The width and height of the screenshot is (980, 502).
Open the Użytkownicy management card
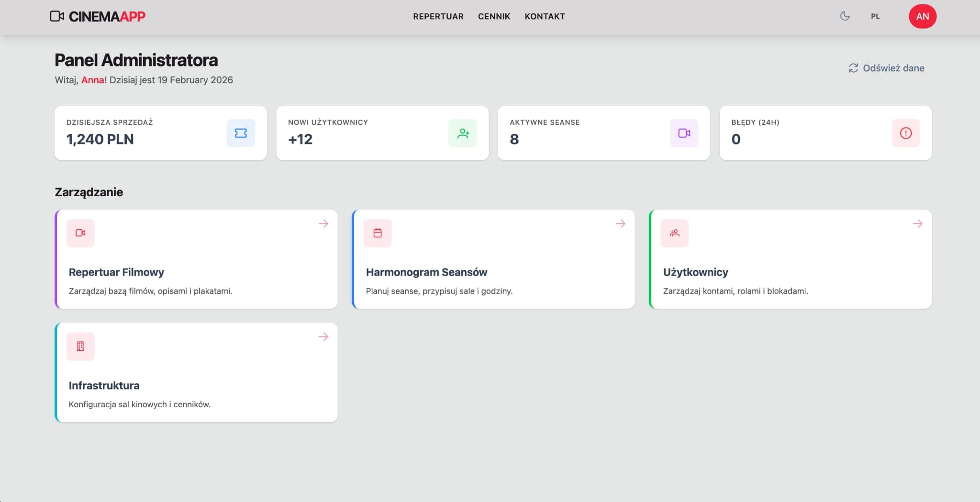pyautogui.click(x=790, y=259)
